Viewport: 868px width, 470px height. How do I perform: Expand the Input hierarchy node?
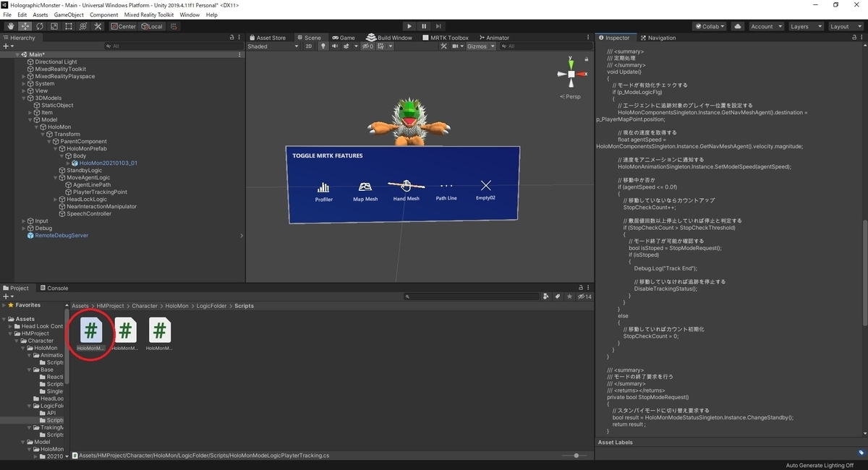click(24, 221)
